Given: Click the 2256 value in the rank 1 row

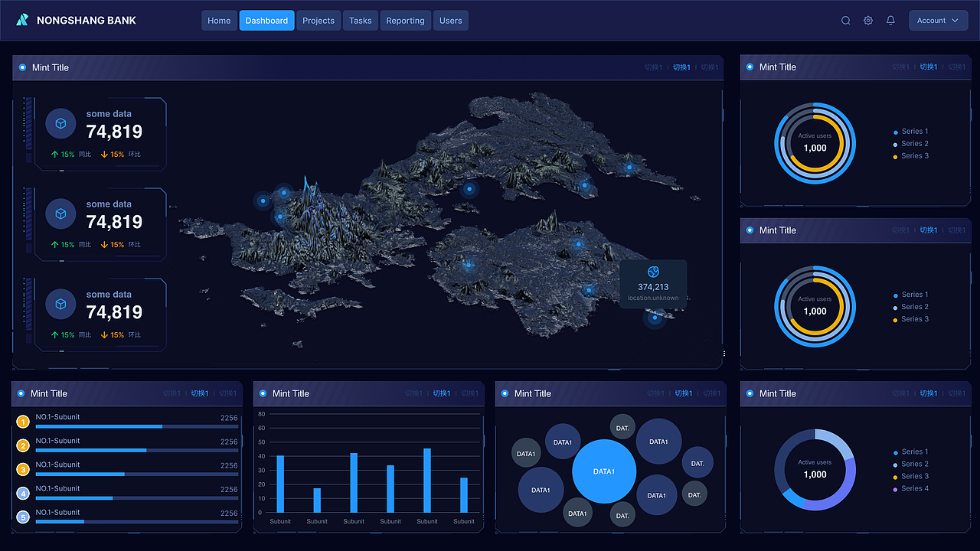Looking at the screenshot, I should 229,418.
